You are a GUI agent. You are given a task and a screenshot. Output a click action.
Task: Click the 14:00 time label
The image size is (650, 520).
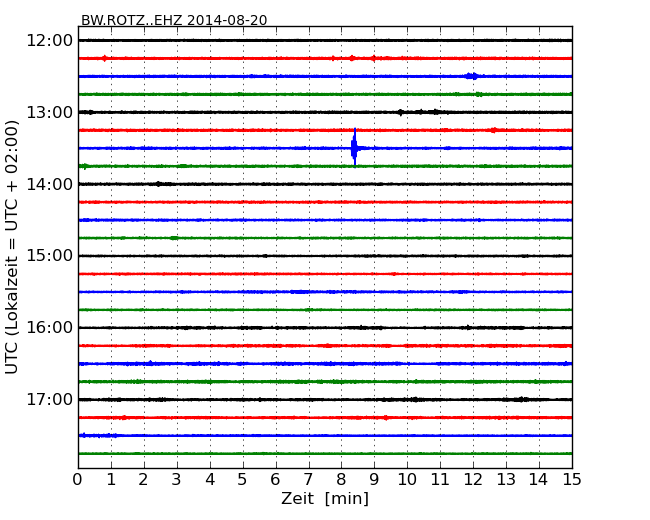(x=49, y=184)
